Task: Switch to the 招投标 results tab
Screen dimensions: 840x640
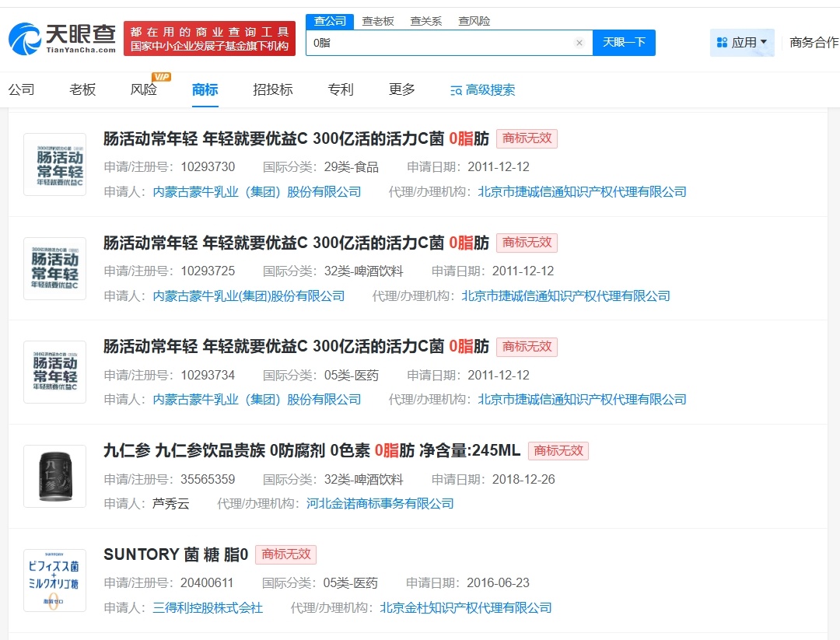Action: pyautogui.click(x=273, y=89)
